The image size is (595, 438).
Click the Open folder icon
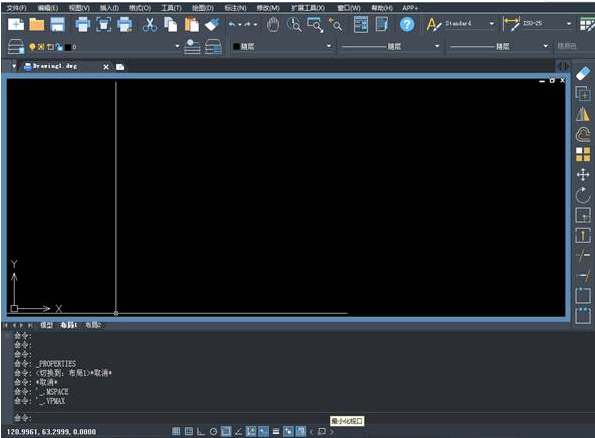37,25
